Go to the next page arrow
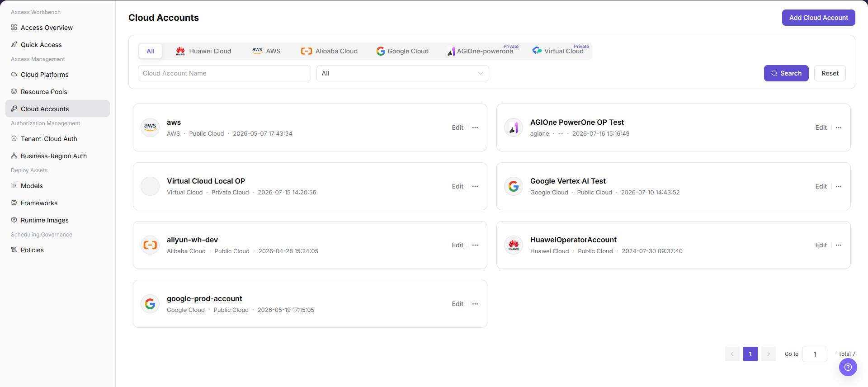This screenshot has width=868, height=387. [769, 354]
